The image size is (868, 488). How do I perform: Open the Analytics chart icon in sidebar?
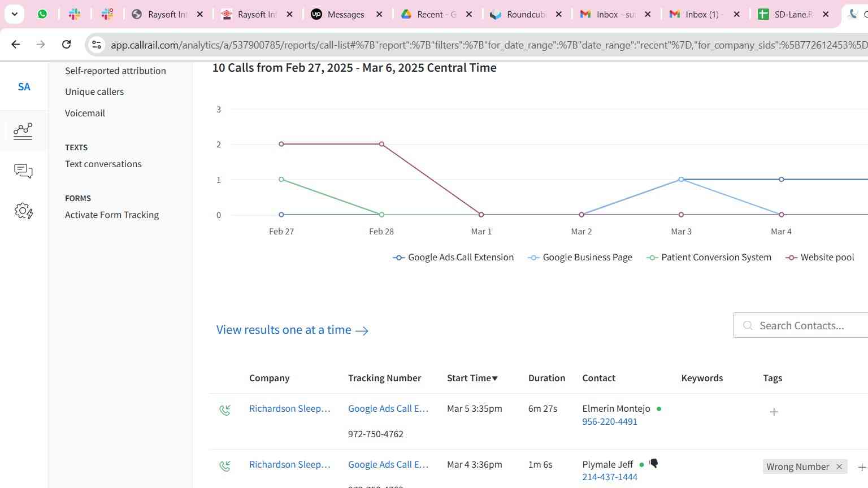pyautogui.click(x=23, y=131)
